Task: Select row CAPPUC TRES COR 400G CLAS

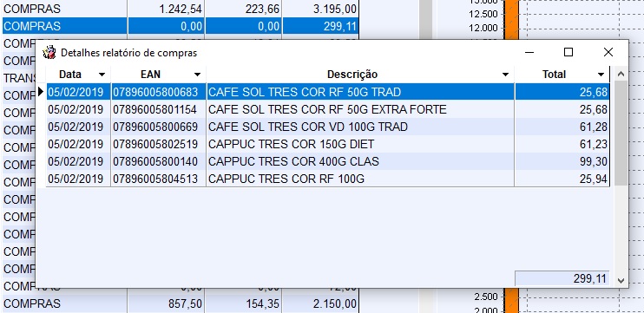Action: pyautogui.click(x=327, y=161)
